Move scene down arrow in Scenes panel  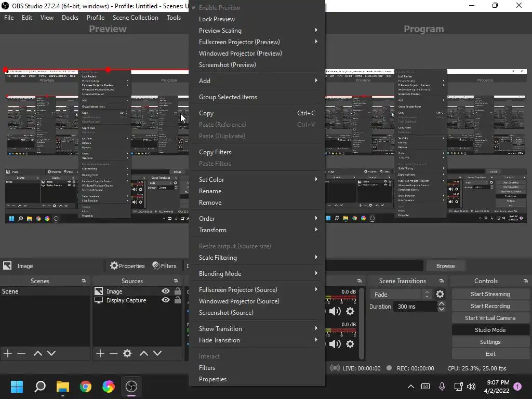point(51,353)
